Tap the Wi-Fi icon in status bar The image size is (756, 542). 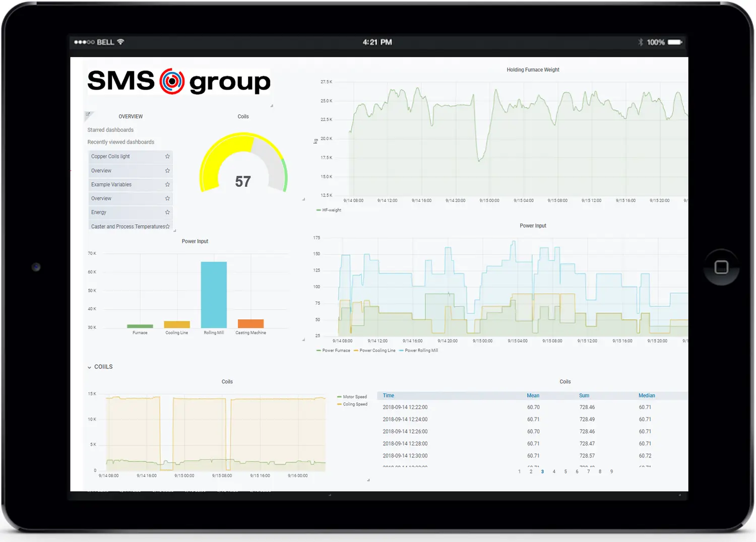click(x=120, y=42)
